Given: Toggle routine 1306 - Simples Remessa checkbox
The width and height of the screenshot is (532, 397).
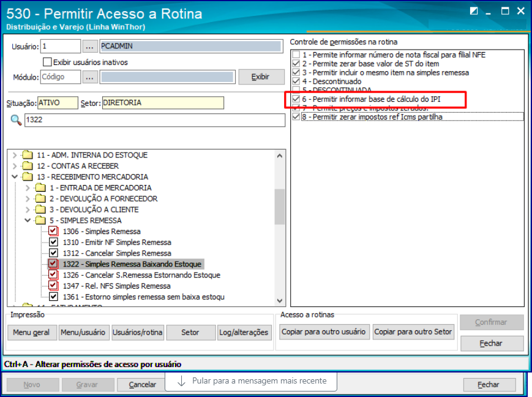Looking at the screenshot, I should click(x=53, y=231).
